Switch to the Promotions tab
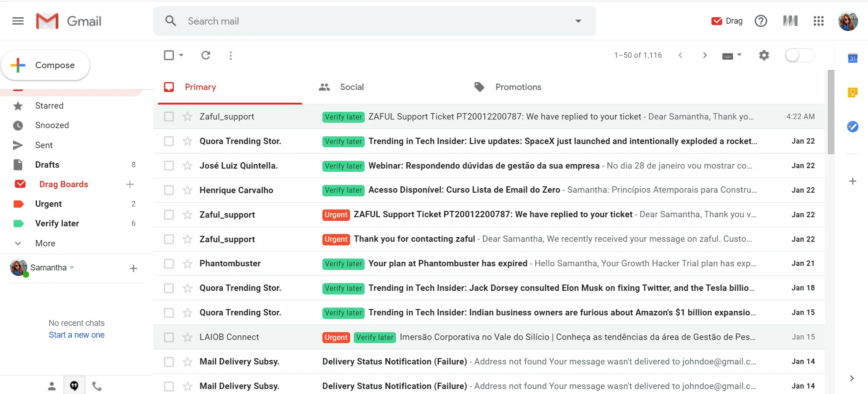This screenshot has width=868, height=394. (x=518, y=87)
